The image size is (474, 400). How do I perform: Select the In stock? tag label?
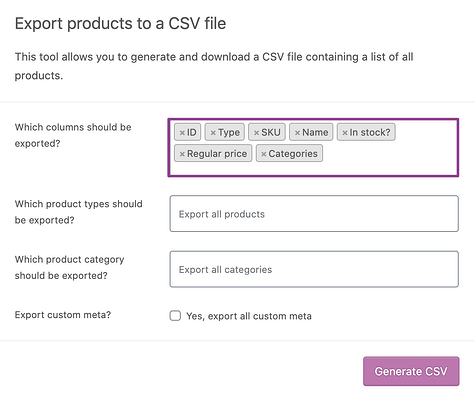click(370, 132)
